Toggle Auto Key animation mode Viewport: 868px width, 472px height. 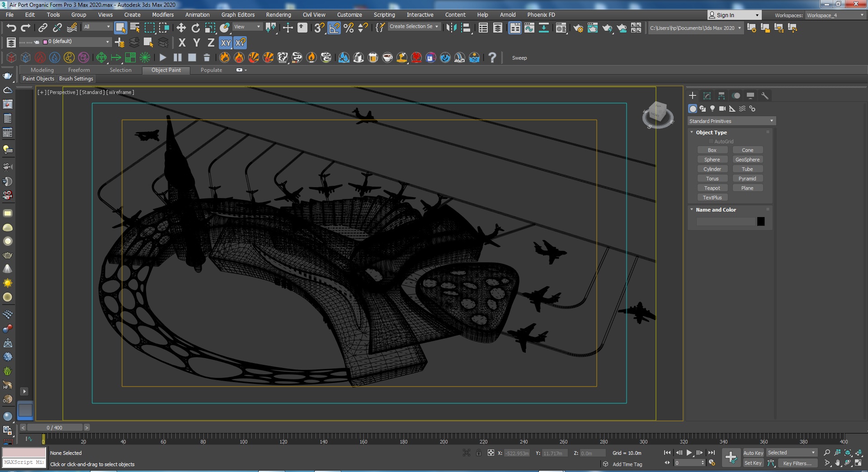click(x=753, y=453)
